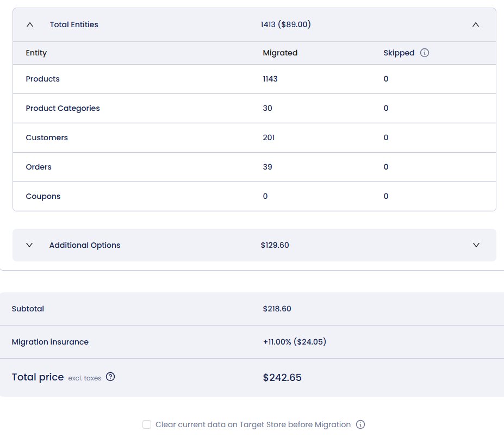Select the Customers migrated count 201
This screenshot has width=504, height=444.
tap(269, 137)
